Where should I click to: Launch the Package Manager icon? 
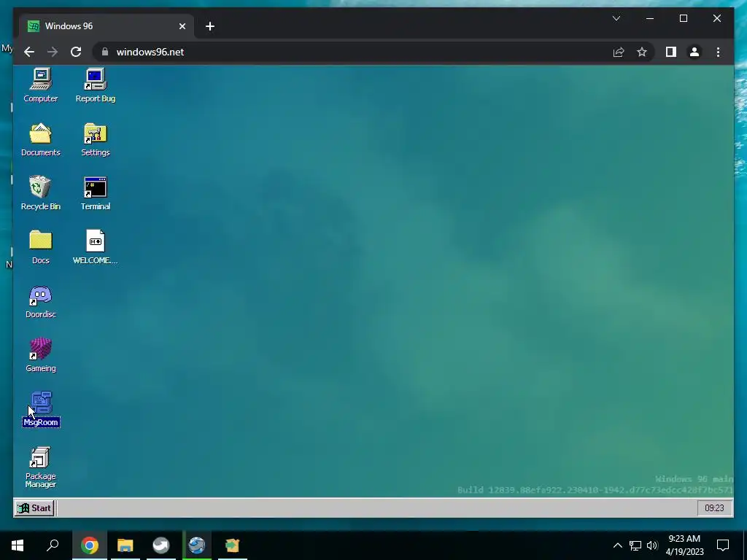(x=41, y=467)
